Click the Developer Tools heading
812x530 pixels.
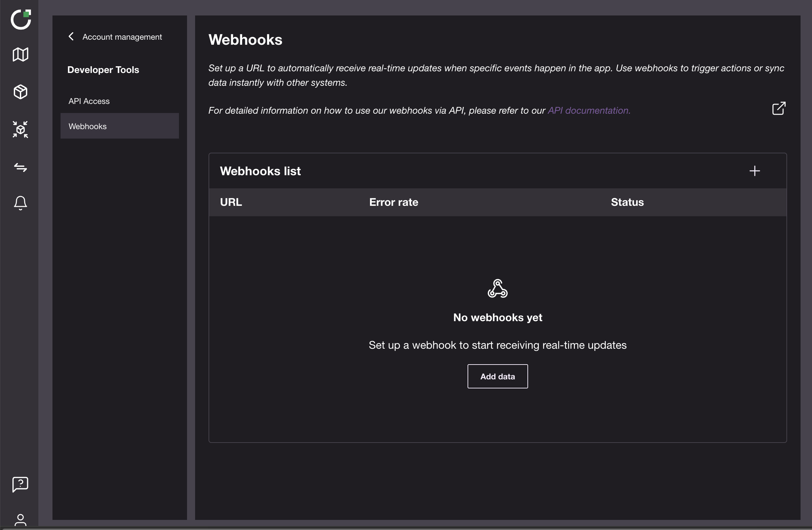coord(103,70)
